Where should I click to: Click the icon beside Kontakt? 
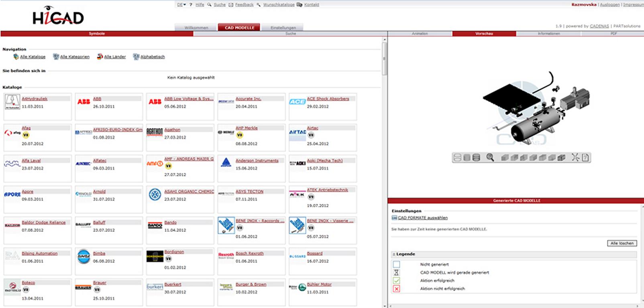click(300, 5)
